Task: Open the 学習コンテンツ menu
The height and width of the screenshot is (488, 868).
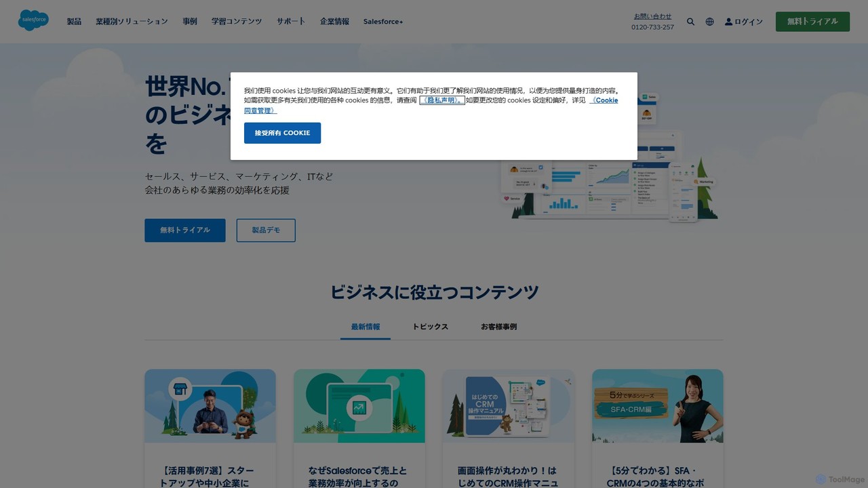Action: point(237,22)
